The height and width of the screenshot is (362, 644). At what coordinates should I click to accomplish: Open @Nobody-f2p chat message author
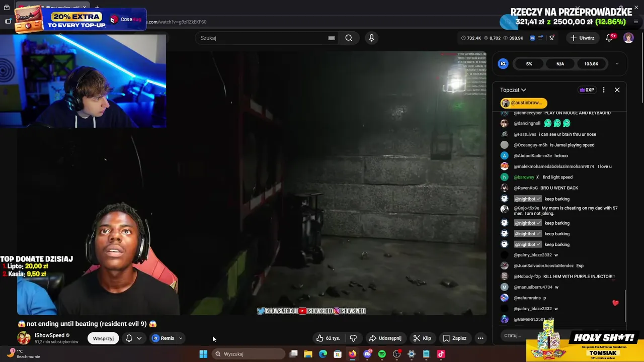click(x=527, y=277)
